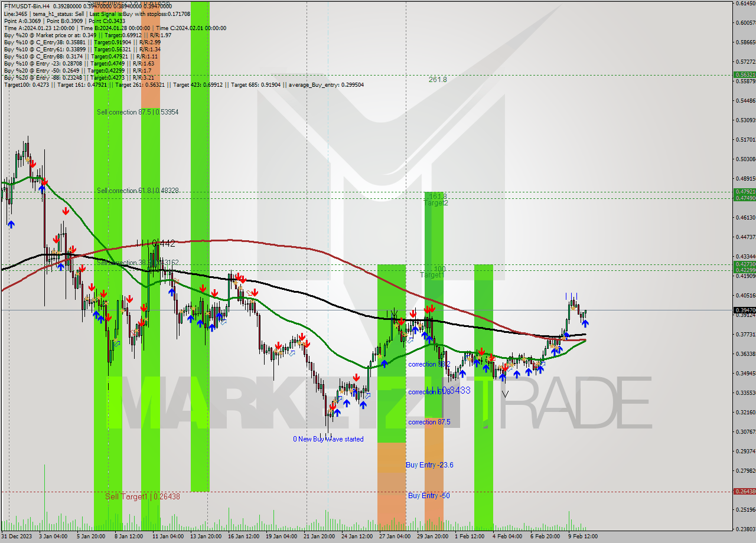Click the green 0.47921 price tag on axis
The width and height of the screenshot is (756, 543).
pyautogui.click(x=744, y=192)
